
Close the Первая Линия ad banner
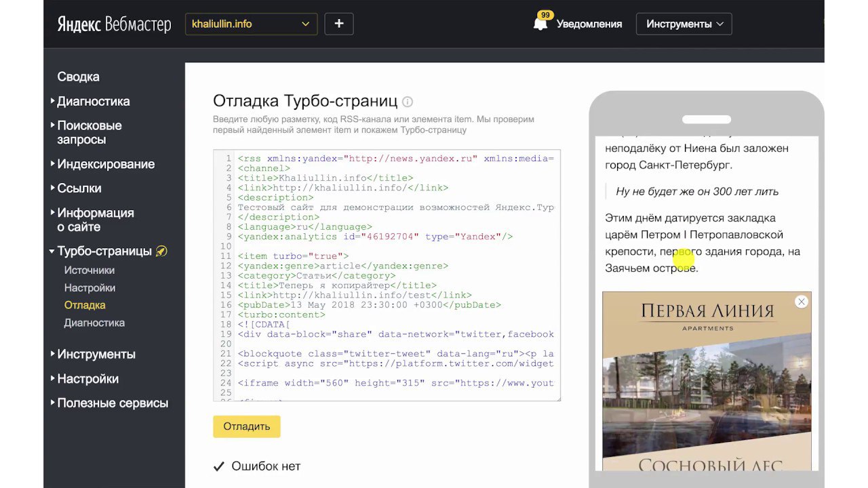[x=802, y=302]
